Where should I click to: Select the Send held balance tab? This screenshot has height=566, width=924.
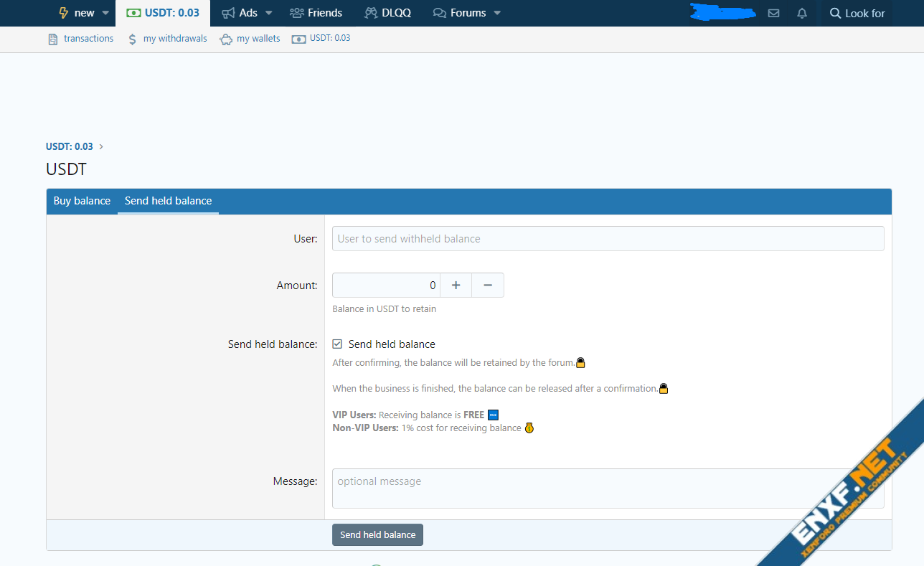168,201
